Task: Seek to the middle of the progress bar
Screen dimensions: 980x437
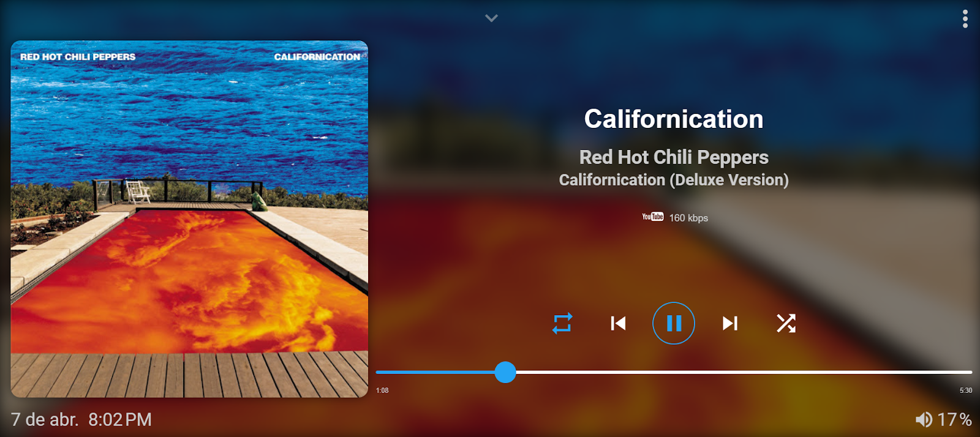Action: coord(674,372)
